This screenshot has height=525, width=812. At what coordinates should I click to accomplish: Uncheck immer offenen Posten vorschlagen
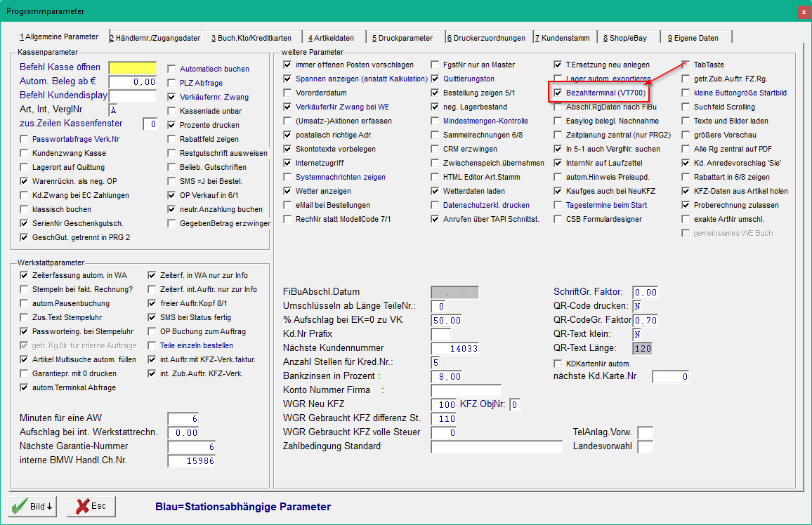coord(287,65)
